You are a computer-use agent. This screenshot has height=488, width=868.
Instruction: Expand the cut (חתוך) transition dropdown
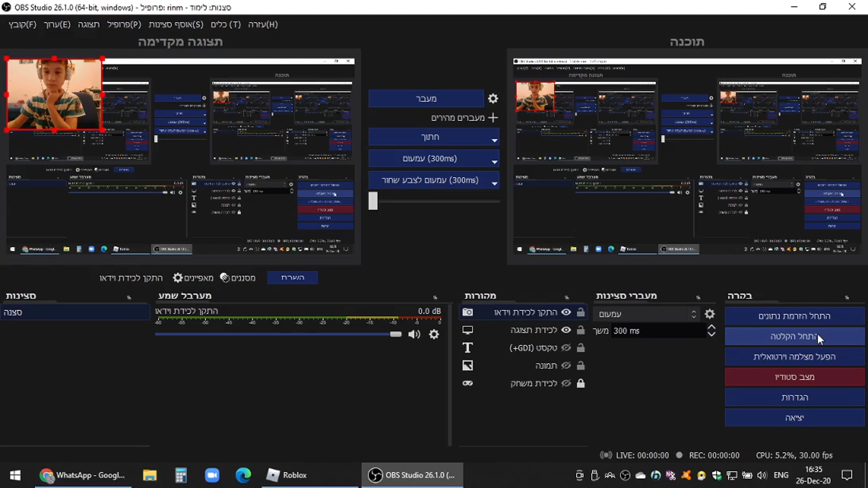click(x=494, y=140)
